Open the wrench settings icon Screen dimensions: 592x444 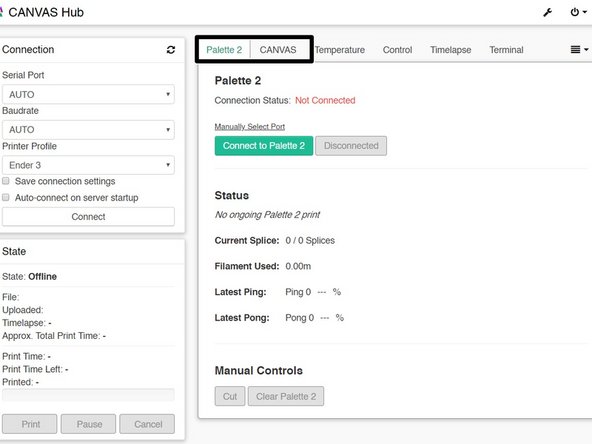(547, 12)
